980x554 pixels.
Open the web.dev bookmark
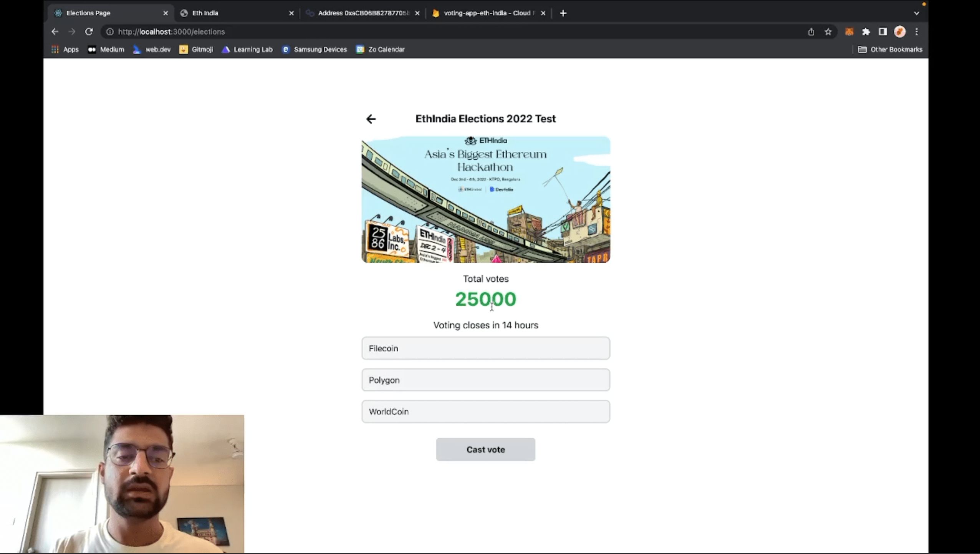[x=152, y=50]
